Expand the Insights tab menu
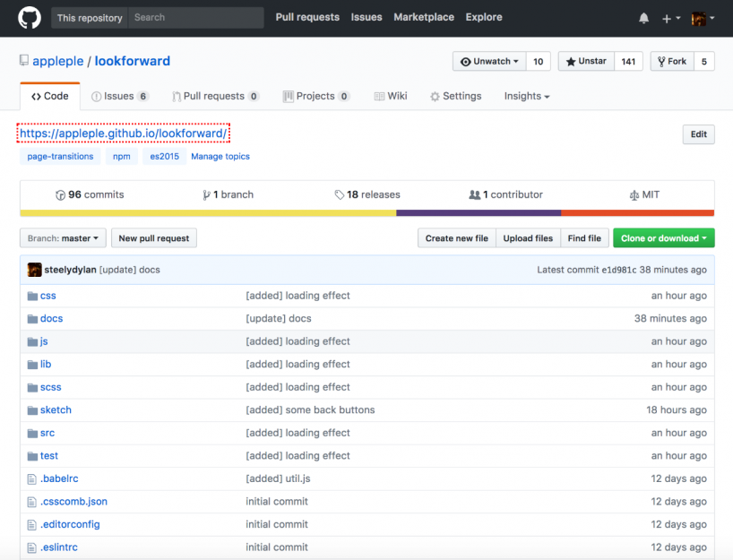 (526, 96)
